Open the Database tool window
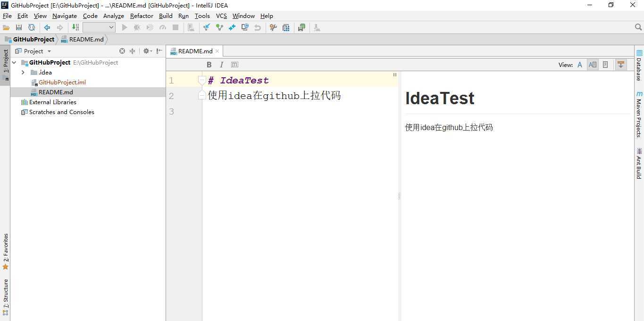 pyautogui.click(x=639, y=65)
